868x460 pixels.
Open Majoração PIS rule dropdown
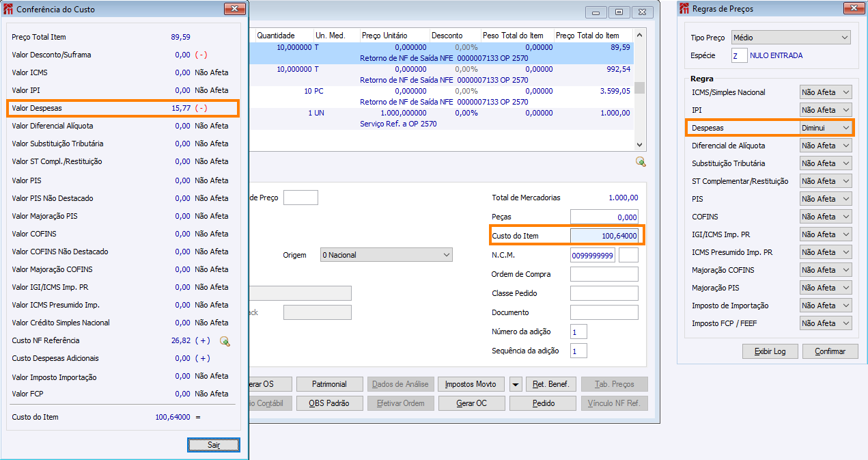(x=826, y=288)
